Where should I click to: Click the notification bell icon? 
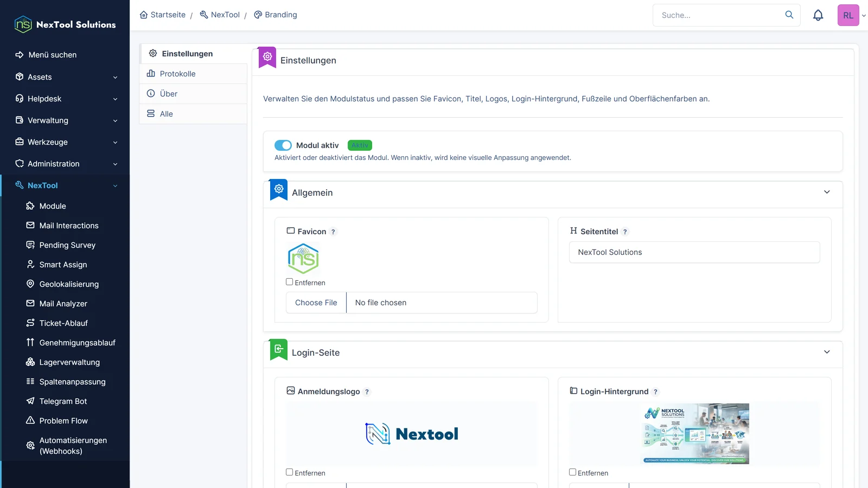pyautogui.click(x=818, y=15)
